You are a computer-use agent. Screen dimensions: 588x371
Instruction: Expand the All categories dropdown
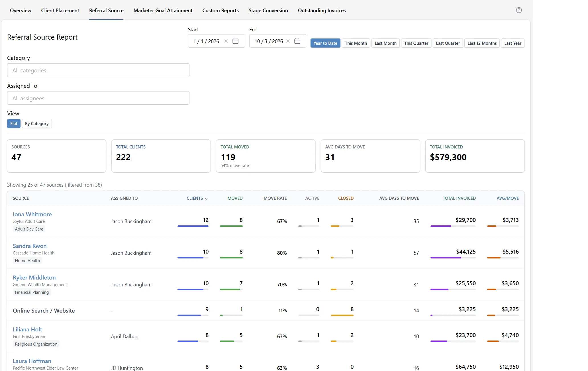click(x=98, y=70)
